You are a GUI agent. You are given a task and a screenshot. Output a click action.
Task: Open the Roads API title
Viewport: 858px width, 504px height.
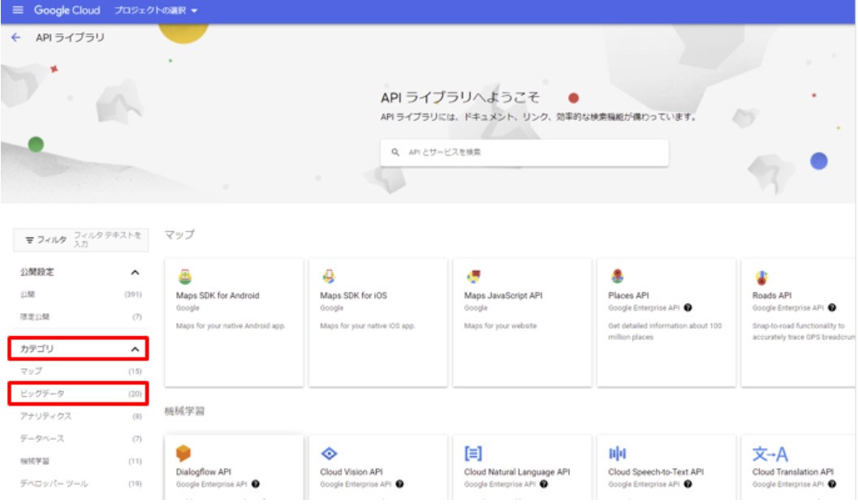(771, 295)
